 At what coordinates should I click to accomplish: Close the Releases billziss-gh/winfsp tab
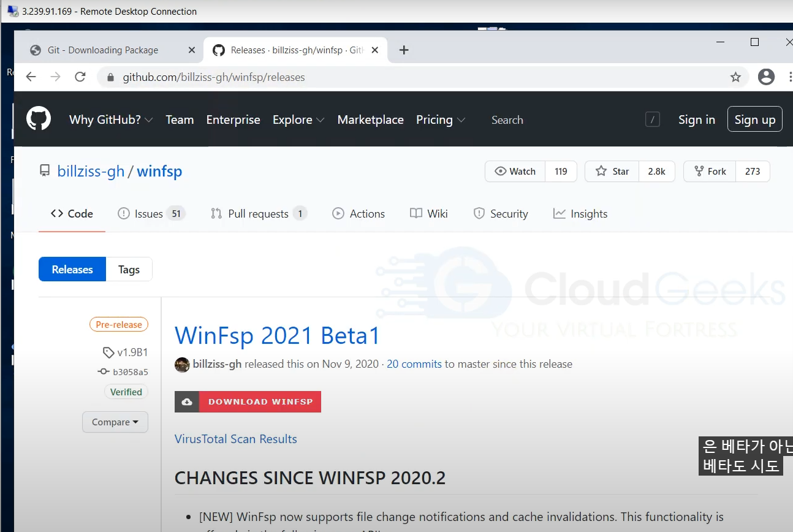(375, 50)
